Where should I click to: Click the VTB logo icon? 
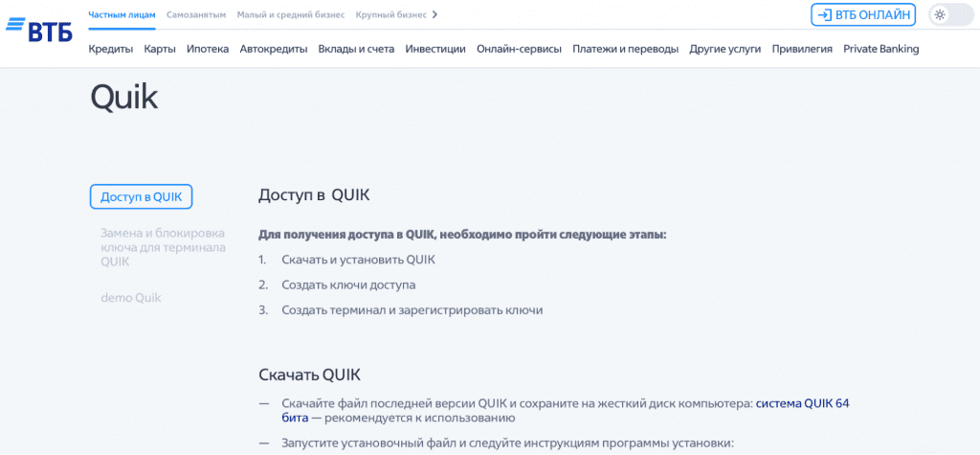pos(38,31)
